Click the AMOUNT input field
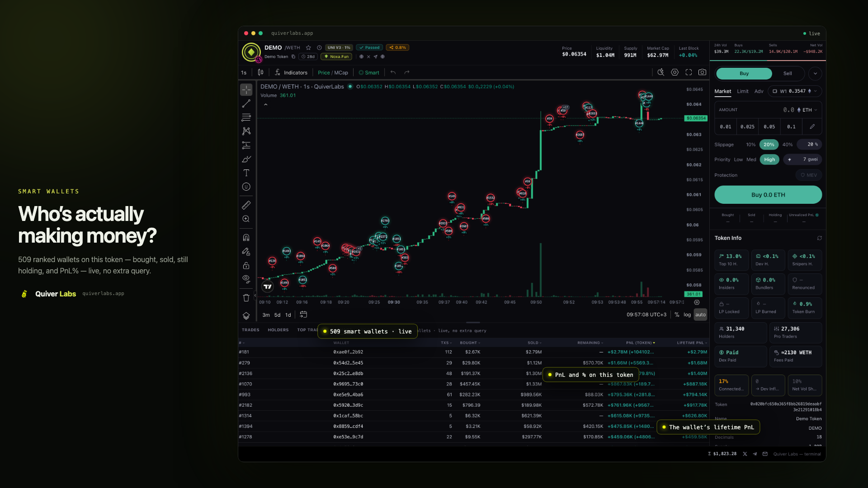The width and height of the screenshot is (868, 488). [x=768, y=110]
